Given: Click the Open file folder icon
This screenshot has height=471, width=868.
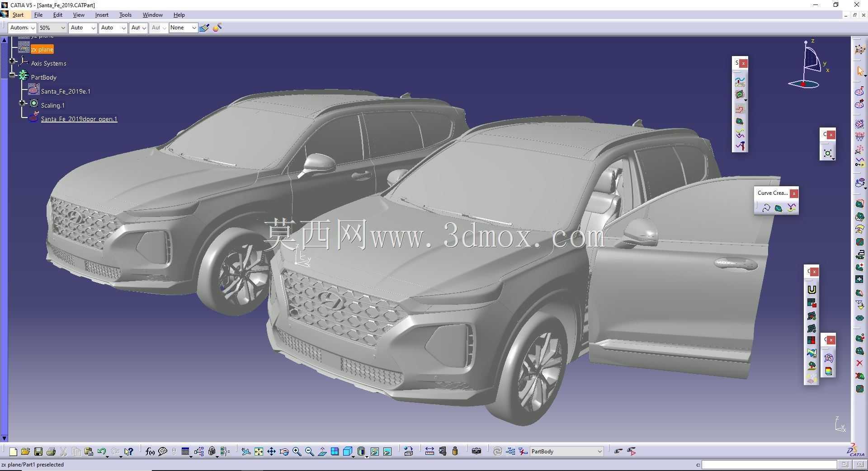Looking at the screenshot, I should click(25, 451).
